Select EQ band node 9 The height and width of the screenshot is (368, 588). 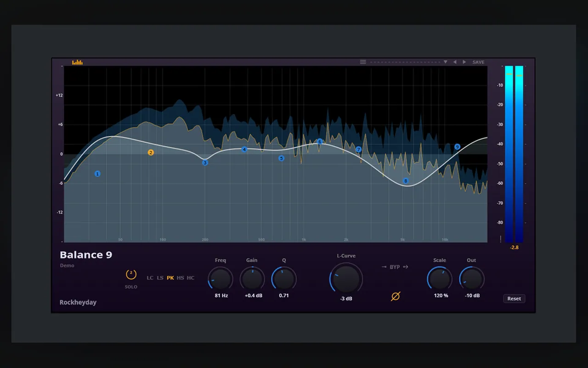tap(457, 147)
